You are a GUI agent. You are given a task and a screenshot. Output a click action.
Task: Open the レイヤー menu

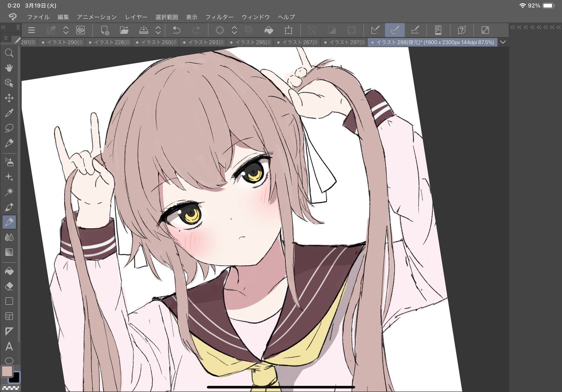click(136, 17)
